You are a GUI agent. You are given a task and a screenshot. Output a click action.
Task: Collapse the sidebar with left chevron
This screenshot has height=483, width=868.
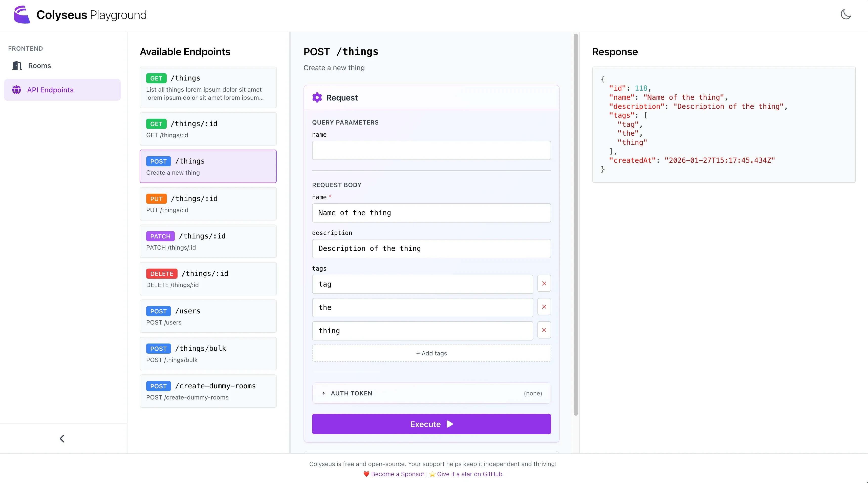point(62,438)
